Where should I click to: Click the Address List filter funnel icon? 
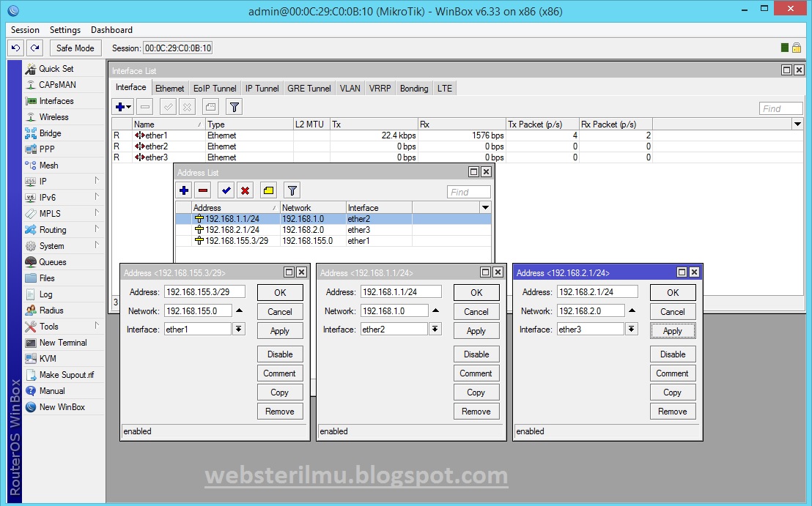point(292,190)
